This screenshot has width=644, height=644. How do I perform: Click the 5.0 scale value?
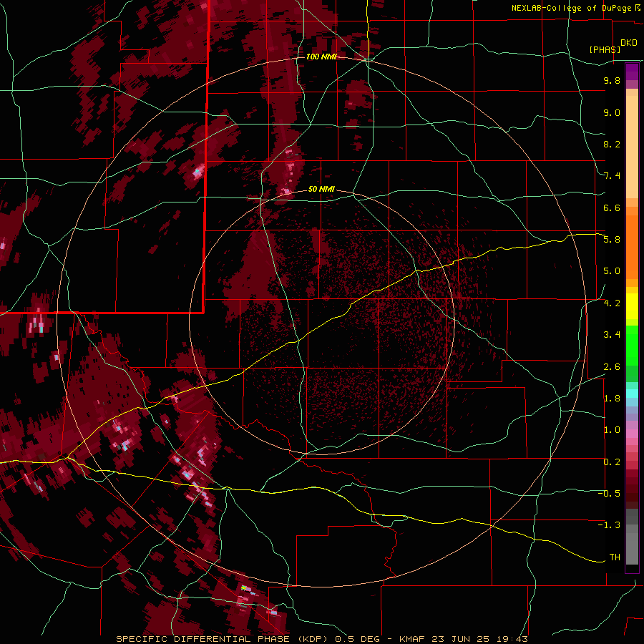click(612, 271)
